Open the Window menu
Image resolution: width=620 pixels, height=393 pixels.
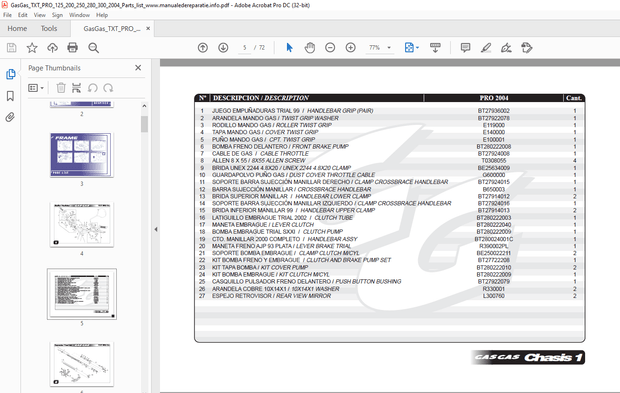79,15
